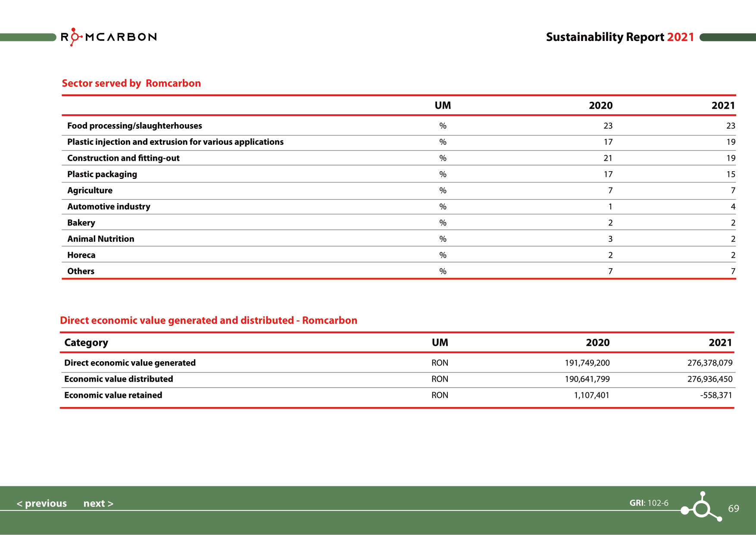Select the Economic value retained value -558,371
The height and width of the screenshot is (535, 756).
coord(715,395)
